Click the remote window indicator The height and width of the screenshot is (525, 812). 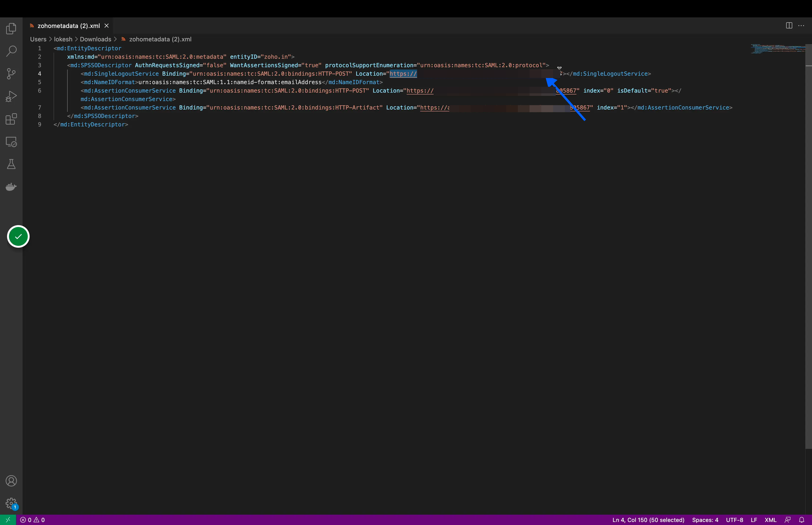[8, 520]
